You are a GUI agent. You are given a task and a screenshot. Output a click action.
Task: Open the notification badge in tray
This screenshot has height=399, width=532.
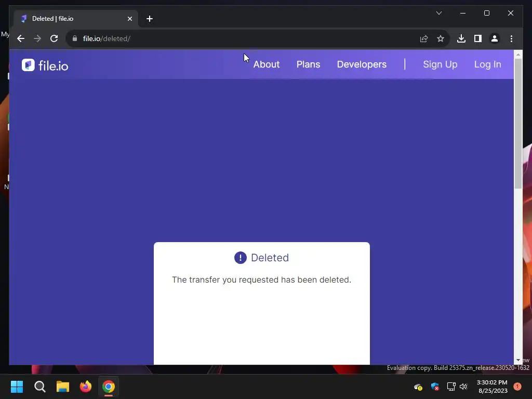pos(517,387)
